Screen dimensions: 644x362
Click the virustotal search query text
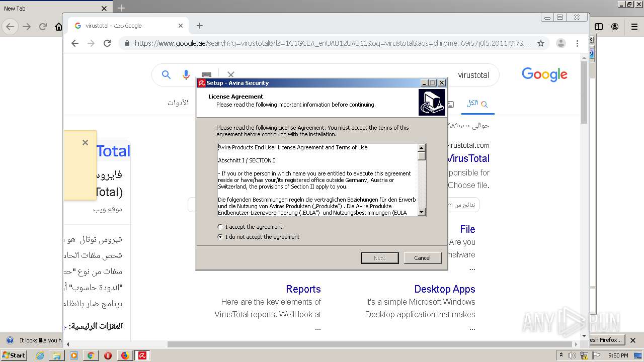[473, 75]
